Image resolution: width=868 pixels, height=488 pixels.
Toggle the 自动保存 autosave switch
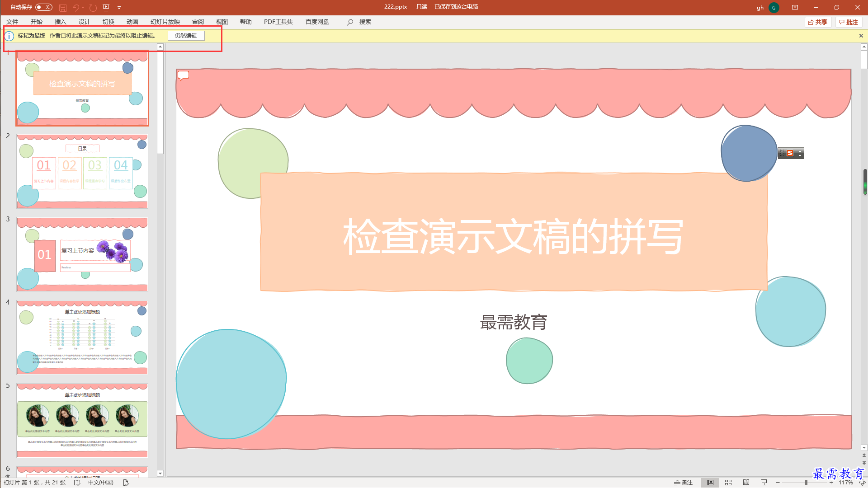(44, 7)
